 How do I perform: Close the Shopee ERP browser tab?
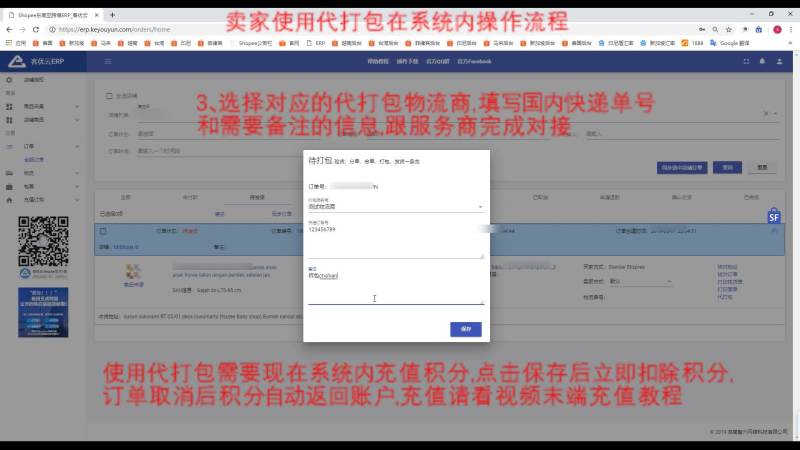[96, 15]
